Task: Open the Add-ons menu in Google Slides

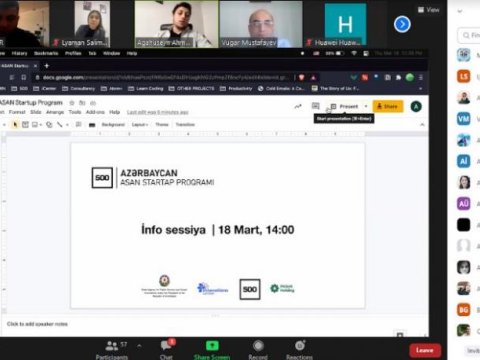Action: [x=95, y=112]
